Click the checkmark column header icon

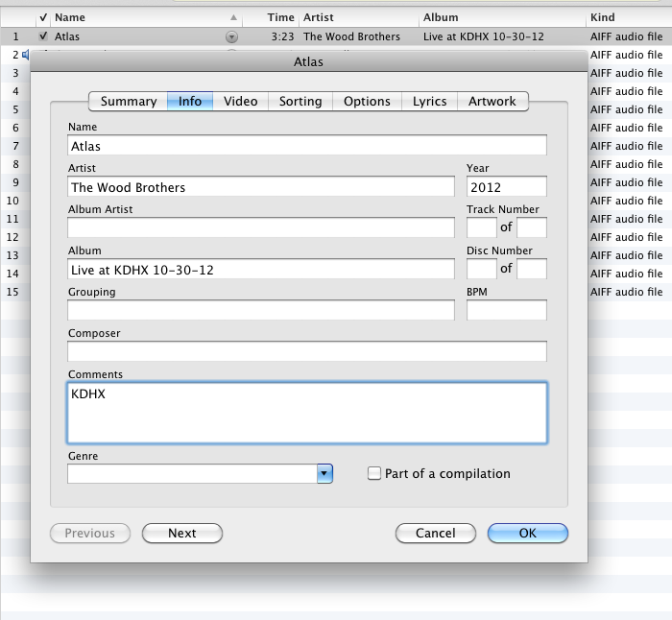(43, 17)
